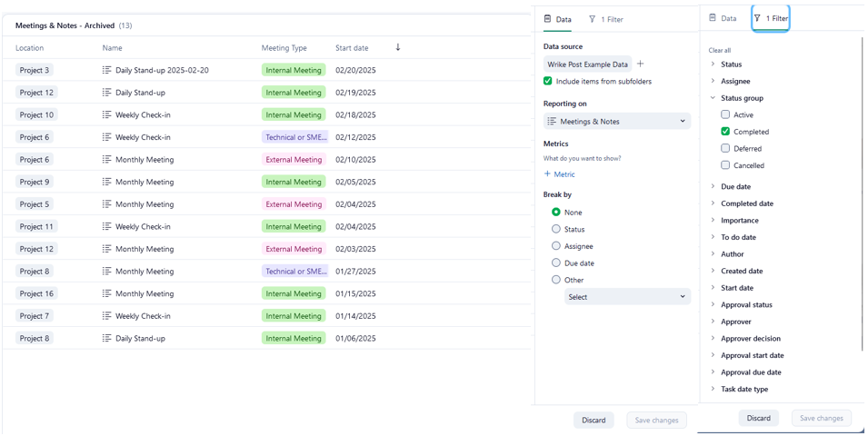Click task icon in the Project 9 row
Viewport: 868px width, 436px height.
pos(107,182)
